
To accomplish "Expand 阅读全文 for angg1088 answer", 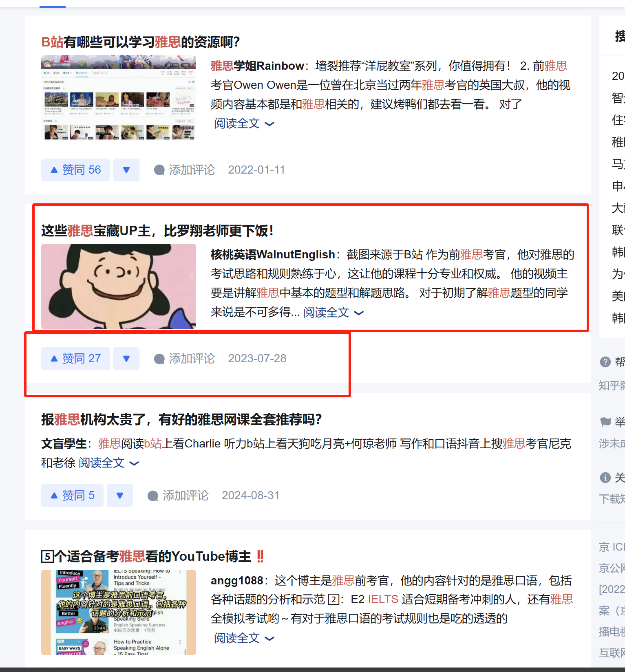I will coord(244,638).
